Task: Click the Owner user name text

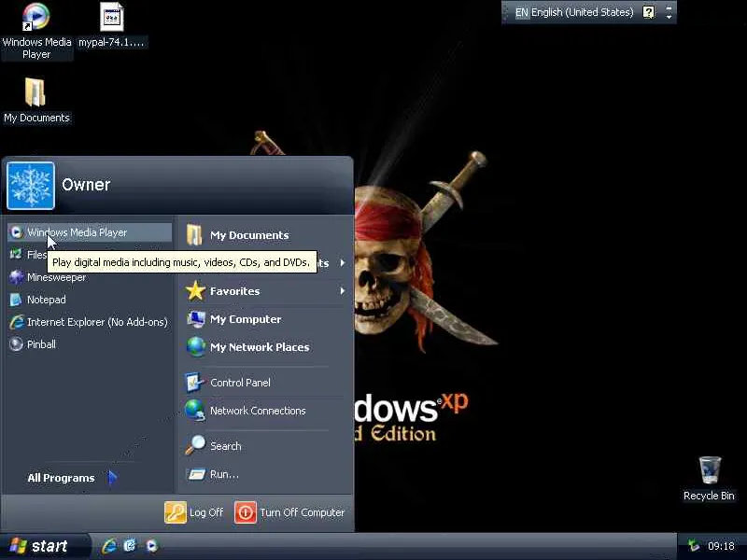Action: click(x=86, y=184)
